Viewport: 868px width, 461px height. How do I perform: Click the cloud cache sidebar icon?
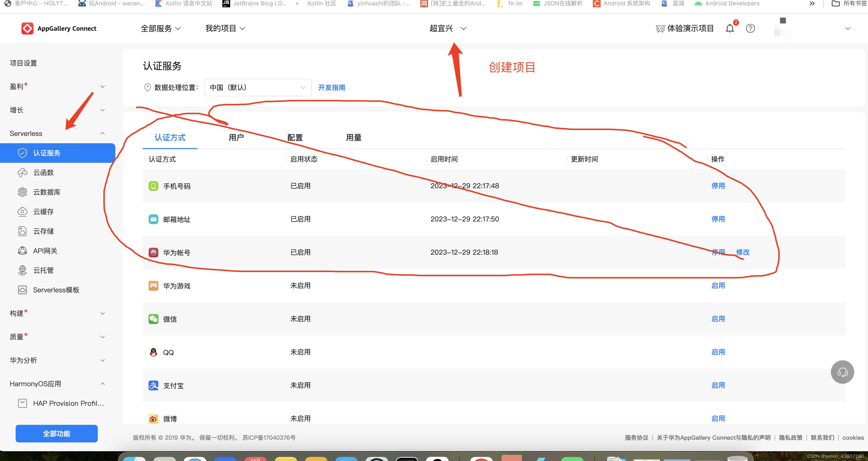tap(22, 212)
